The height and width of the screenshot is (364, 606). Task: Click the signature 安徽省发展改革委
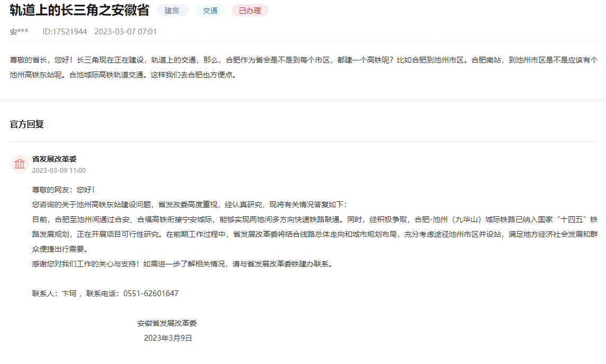[167, 323]
